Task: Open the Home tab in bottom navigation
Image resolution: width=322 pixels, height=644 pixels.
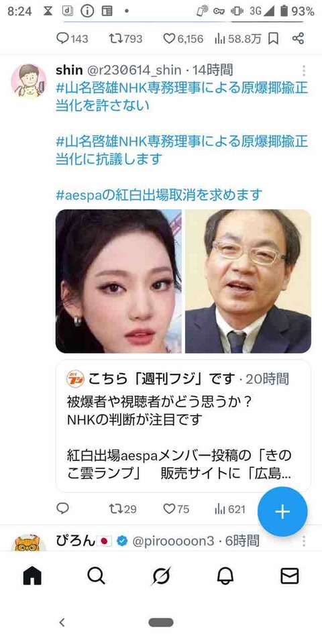Action: point(32,576)
